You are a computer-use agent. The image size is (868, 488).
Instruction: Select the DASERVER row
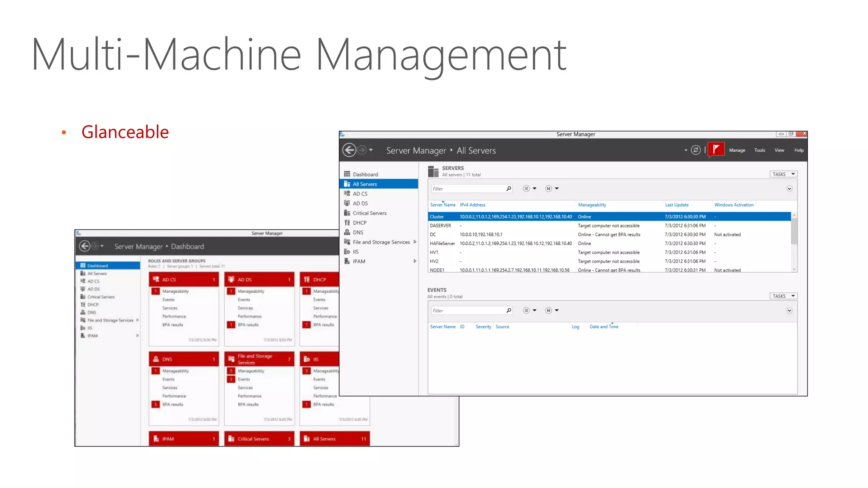point(609,225)
